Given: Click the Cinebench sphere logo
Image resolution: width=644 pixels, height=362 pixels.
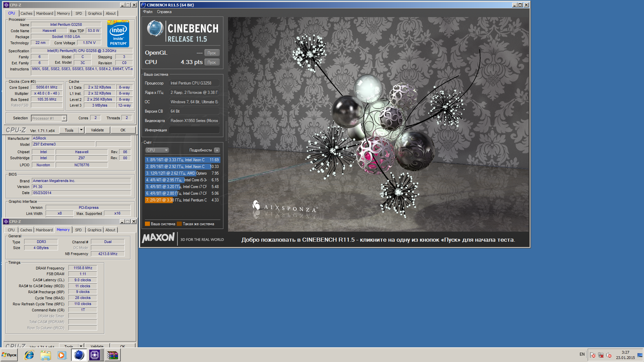Looking at the screenshot, I should pyautogui.click(x=155, y=28).
